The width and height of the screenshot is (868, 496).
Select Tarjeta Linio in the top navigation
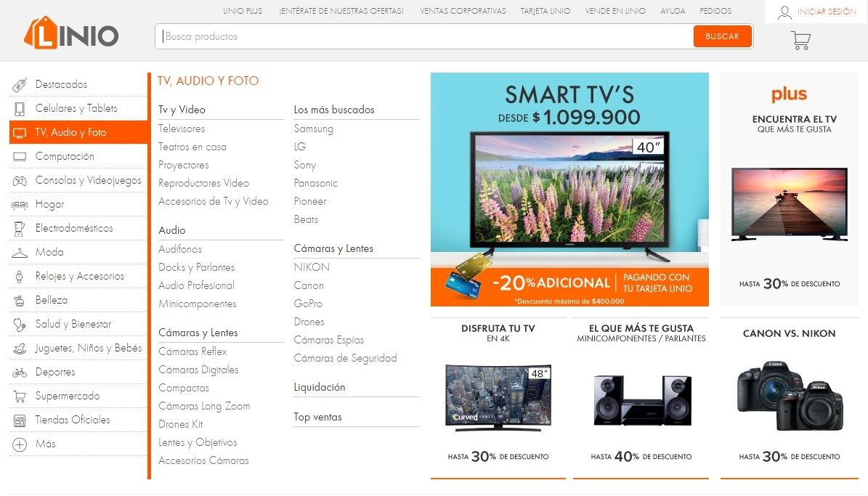click(545, 11)
